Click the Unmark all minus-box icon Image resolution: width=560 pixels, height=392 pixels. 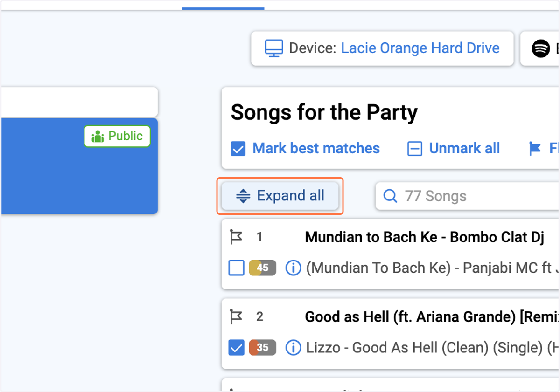click(x=415, y=149)
